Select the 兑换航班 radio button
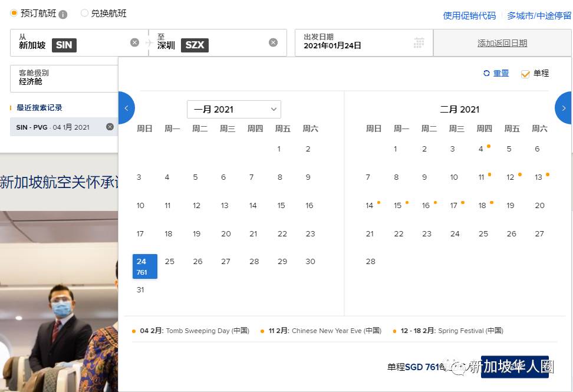Viewport: 573px width, 392px height. click(84, 13)
